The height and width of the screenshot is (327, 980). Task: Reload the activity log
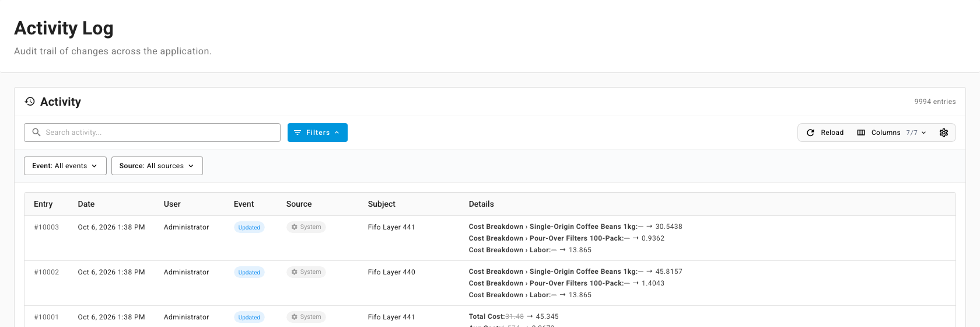click(825, 133)
